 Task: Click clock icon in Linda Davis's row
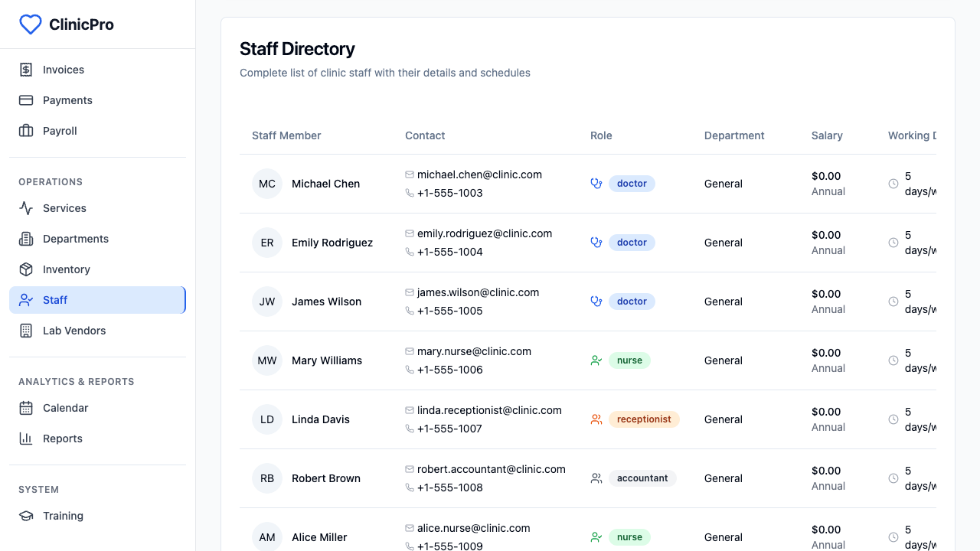893,419
